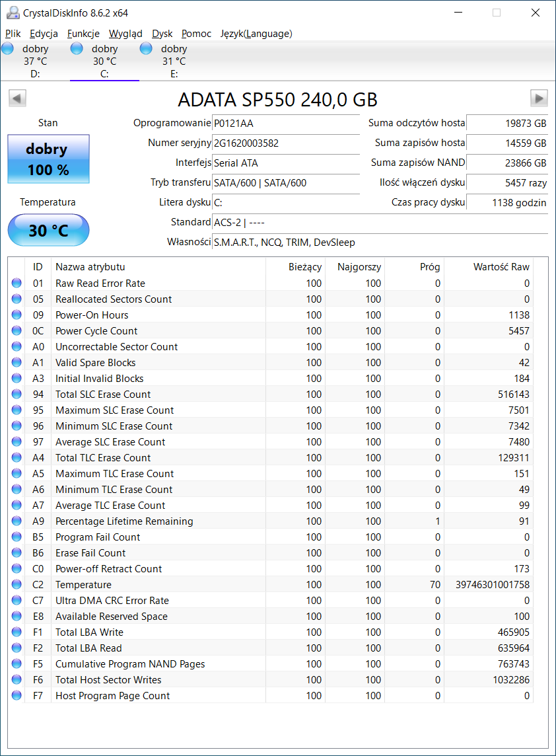The width and height of the screenshot is (556, 756).
Task: Click status icon for Temperature attribute row
Action: tap(17, 584)
